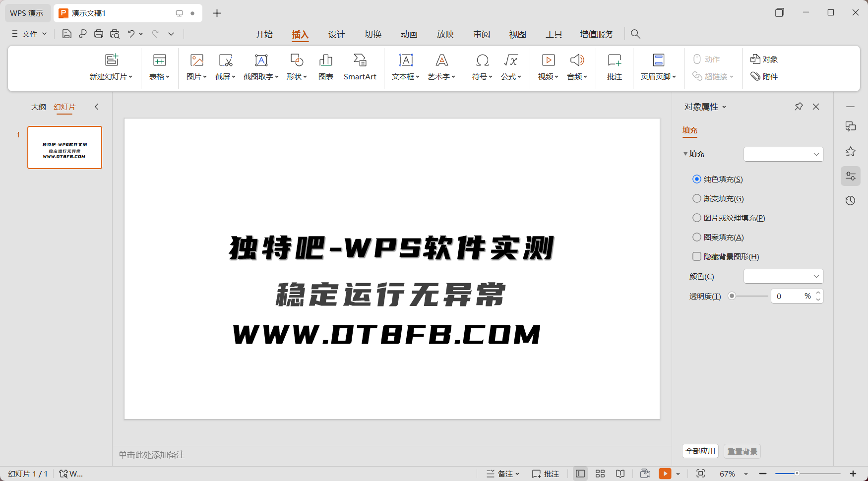Click the 图片 picture insert icon
Screen dimensions: 868x481
tap(197, 60)
